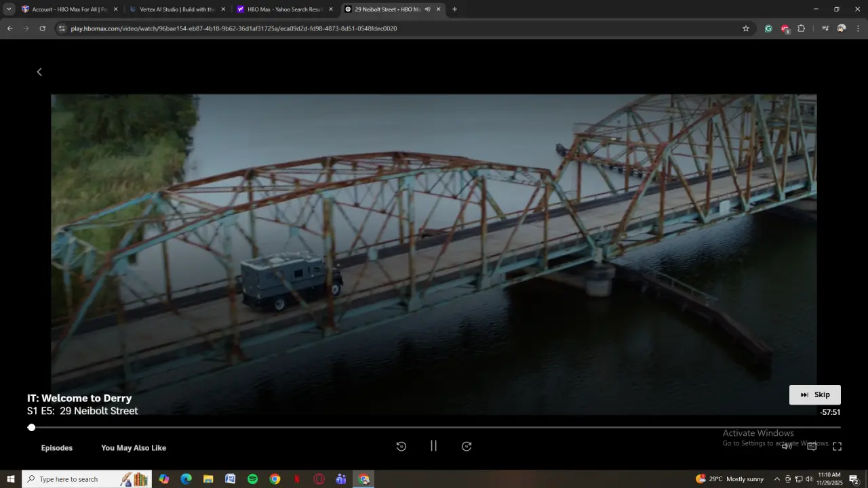Viewport: 868px width, 488px height.
Task: Open Spotify from the taskbar
Action: point(252,479)
